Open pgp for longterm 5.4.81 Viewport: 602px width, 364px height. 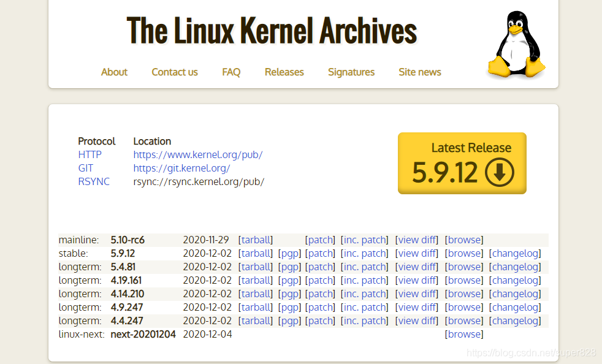(289, 267)
